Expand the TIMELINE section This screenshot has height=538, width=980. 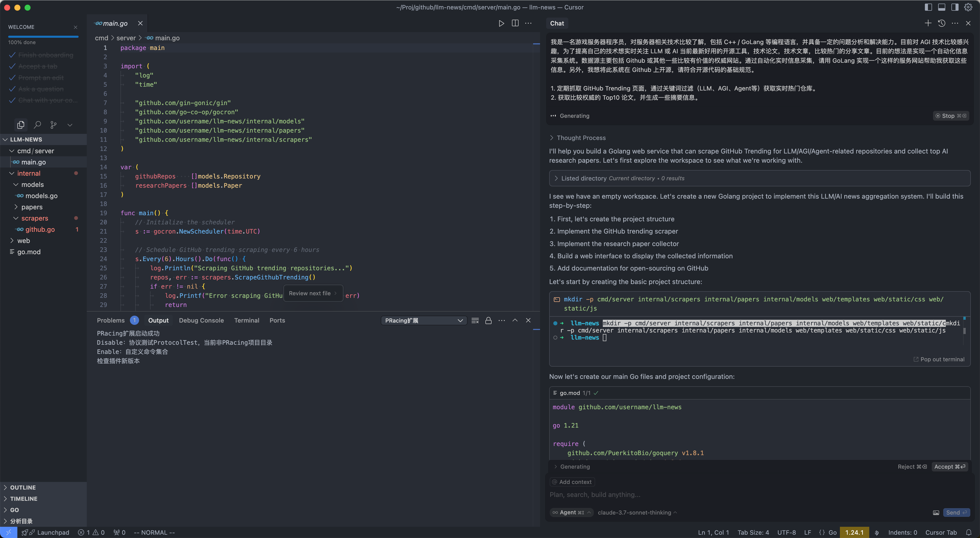43,498
